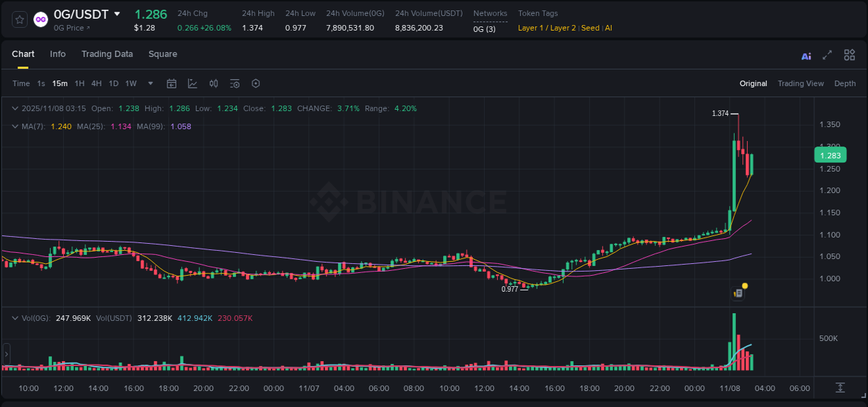Switch to Trading View chart mode
868x407 pixels.
(801, 83)
